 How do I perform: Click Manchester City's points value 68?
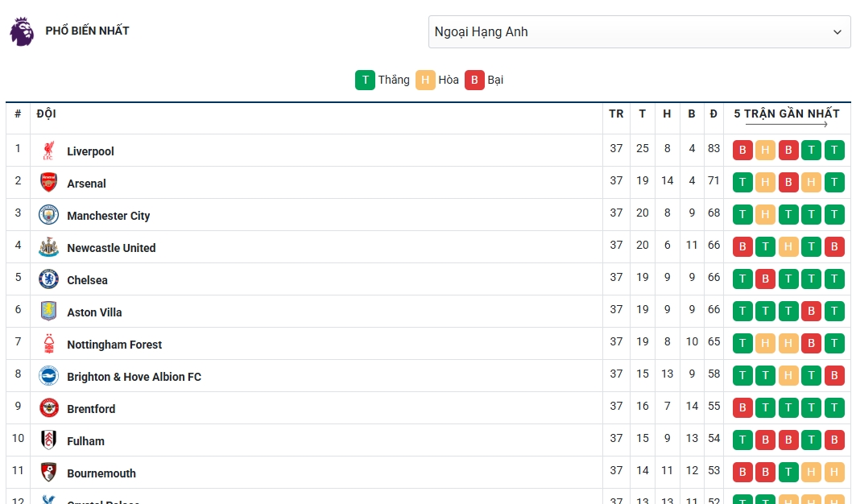[x=714, y=213]
